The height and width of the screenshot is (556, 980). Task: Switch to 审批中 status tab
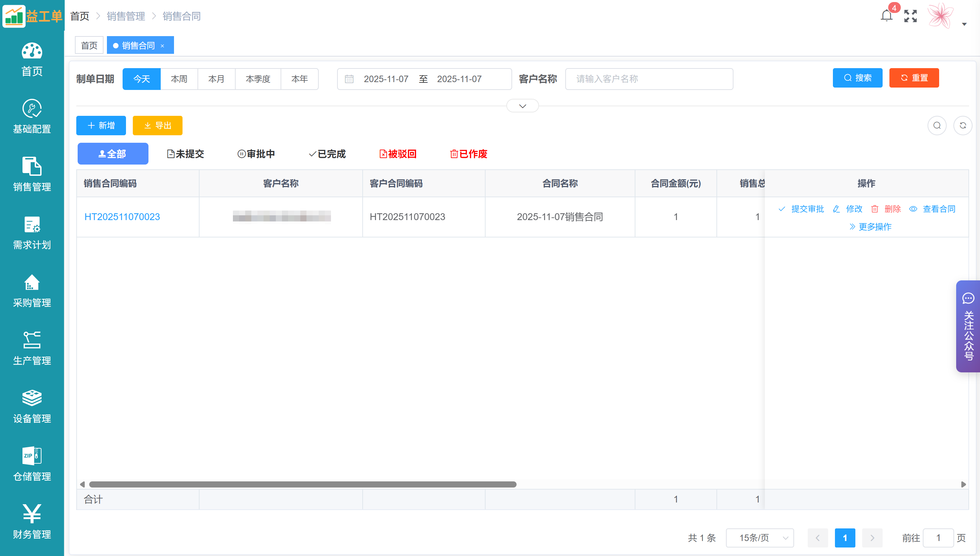(256, 154)
